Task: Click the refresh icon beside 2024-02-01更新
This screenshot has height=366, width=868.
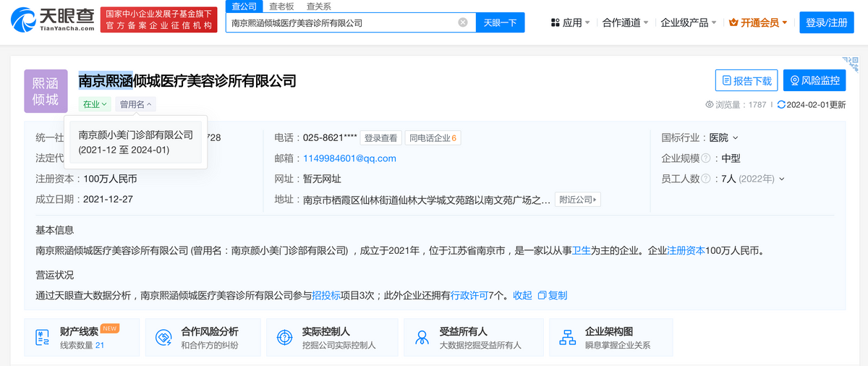Action: coord(780,105)
